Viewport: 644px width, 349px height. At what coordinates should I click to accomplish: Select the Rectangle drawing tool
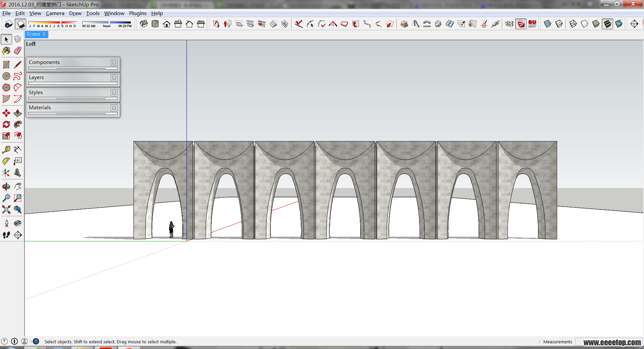[6, 65]
